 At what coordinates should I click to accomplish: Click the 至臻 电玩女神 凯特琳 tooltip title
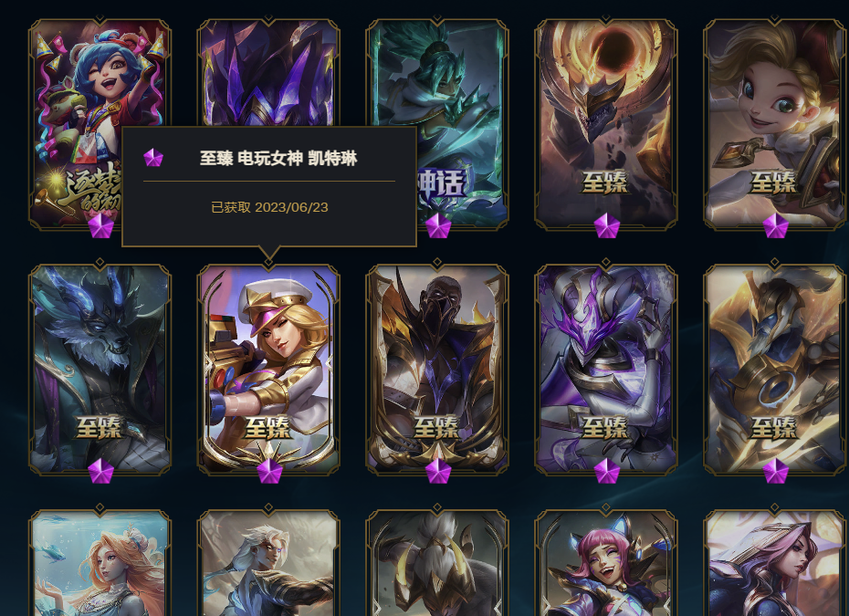pos(278,159)
